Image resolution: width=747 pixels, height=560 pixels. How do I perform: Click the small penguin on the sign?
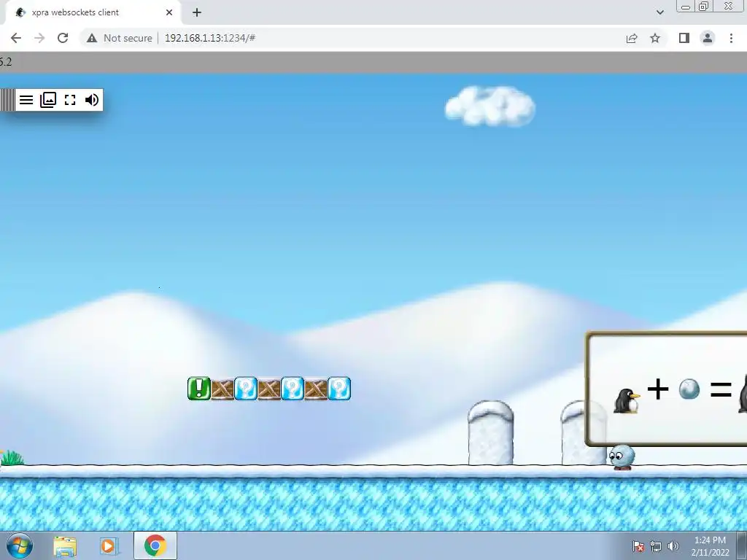click(627, 401)
